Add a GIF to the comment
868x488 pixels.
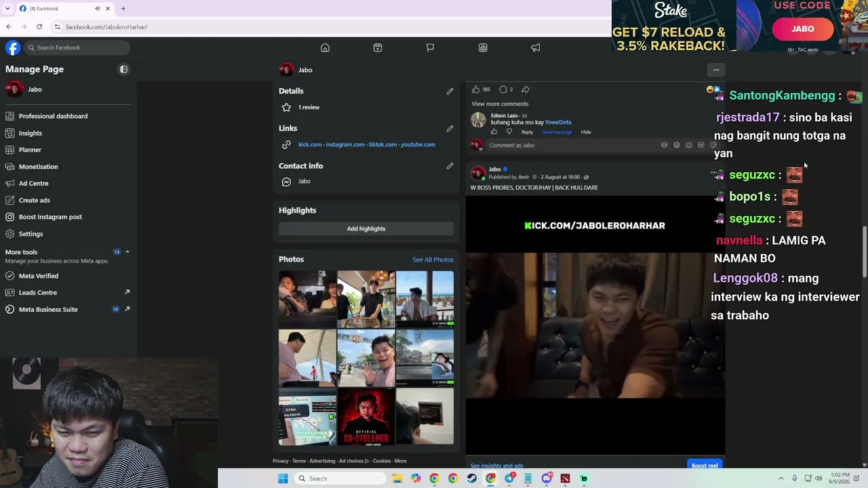coord(701,145)
